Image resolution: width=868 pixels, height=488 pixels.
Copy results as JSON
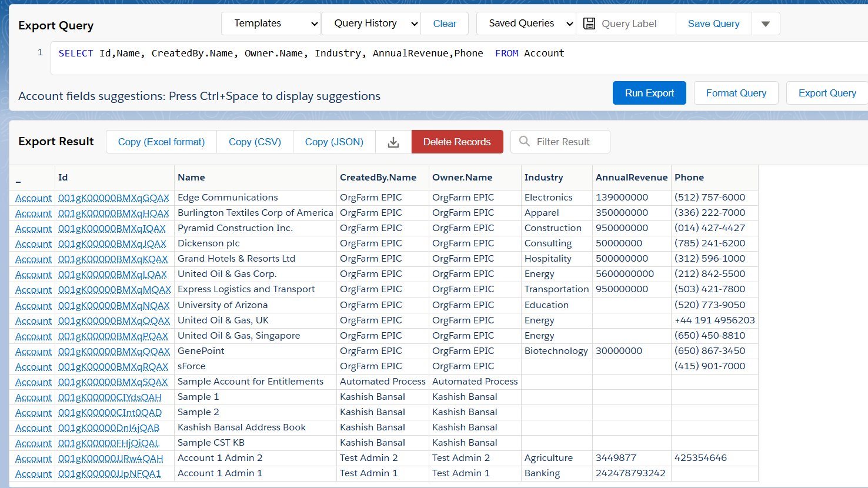[334, 142]
